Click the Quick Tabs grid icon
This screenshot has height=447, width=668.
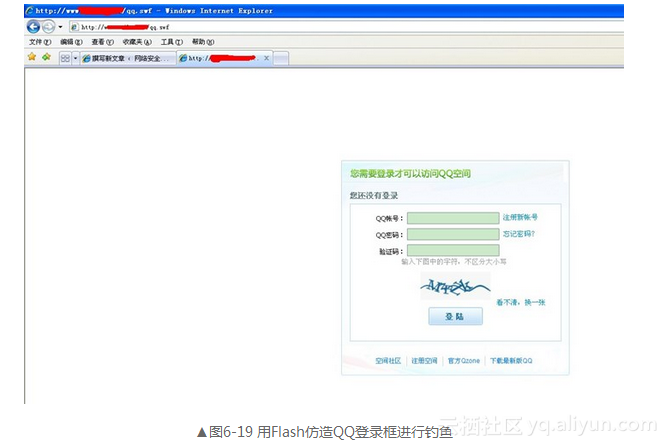pos(65,58)
